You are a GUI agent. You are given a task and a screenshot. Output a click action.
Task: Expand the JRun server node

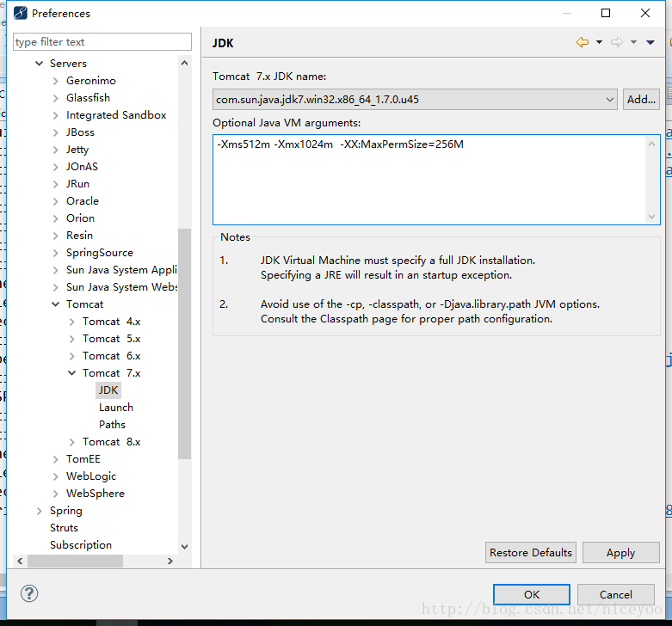pos(55,184)
